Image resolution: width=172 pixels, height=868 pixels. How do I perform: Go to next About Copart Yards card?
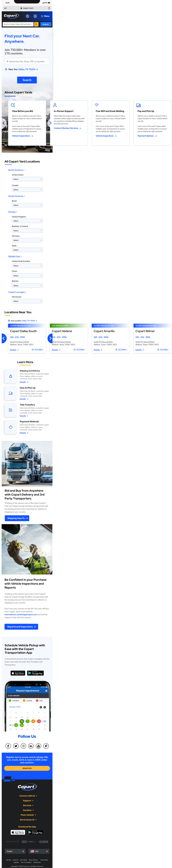pos(50,123)
